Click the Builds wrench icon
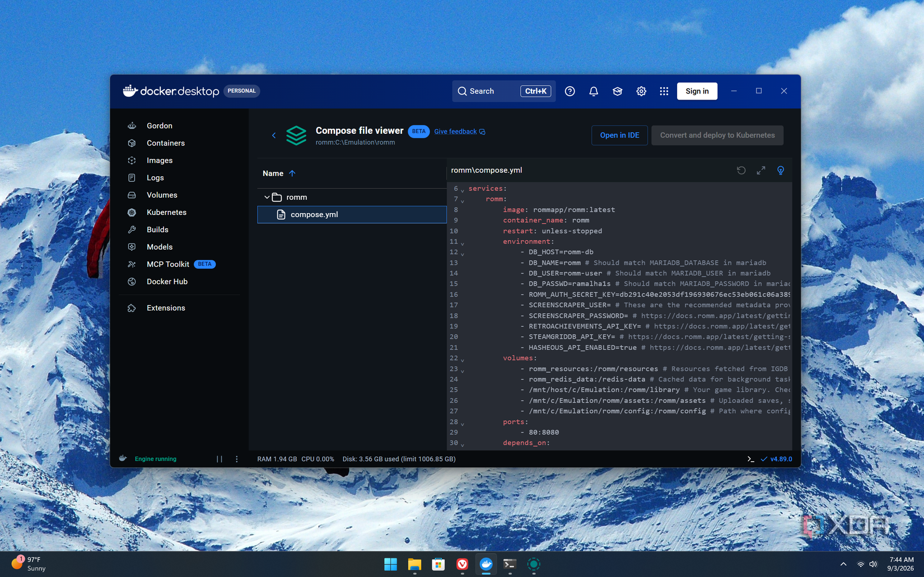The height and width of the screenshot is (577, 924). coord(132,229)
